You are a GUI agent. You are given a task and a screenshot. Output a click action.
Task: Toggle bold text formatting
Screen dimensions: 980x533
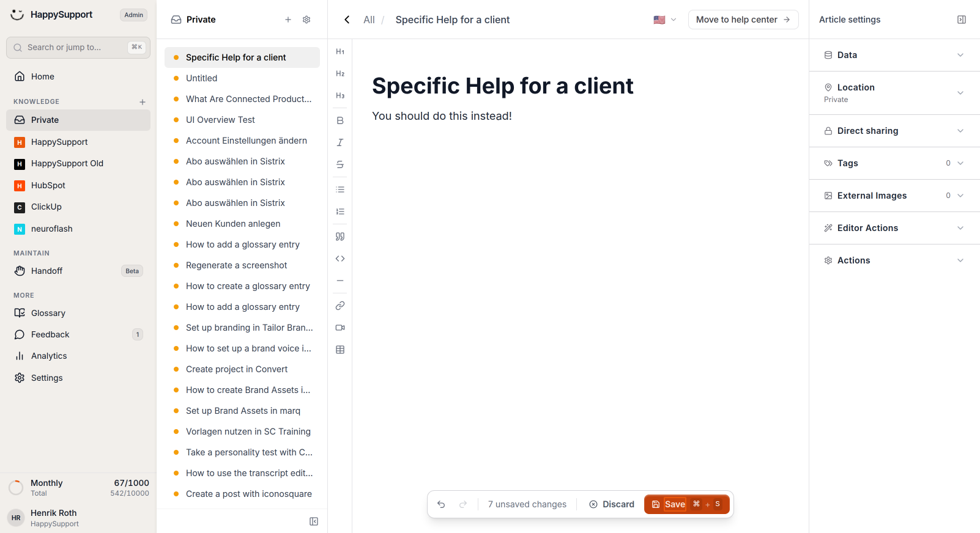pyautogui.click(x=340, y=120)
